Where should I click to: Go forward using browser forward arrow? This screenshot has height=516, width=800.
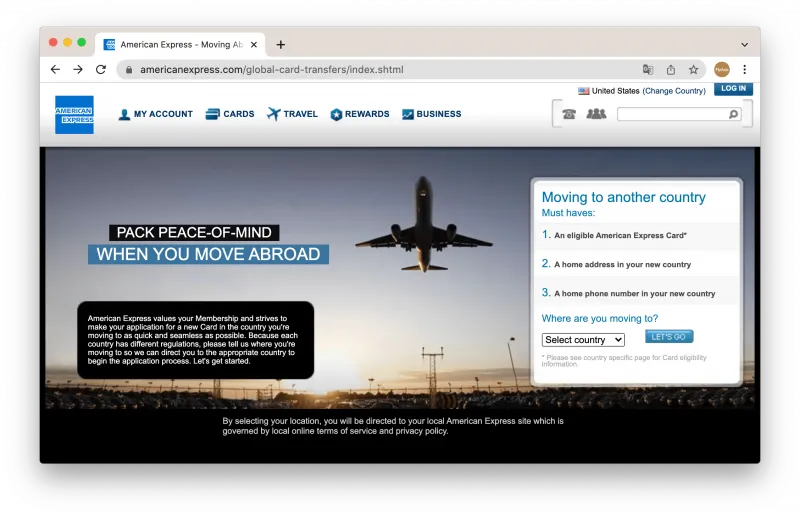[78, 69]
